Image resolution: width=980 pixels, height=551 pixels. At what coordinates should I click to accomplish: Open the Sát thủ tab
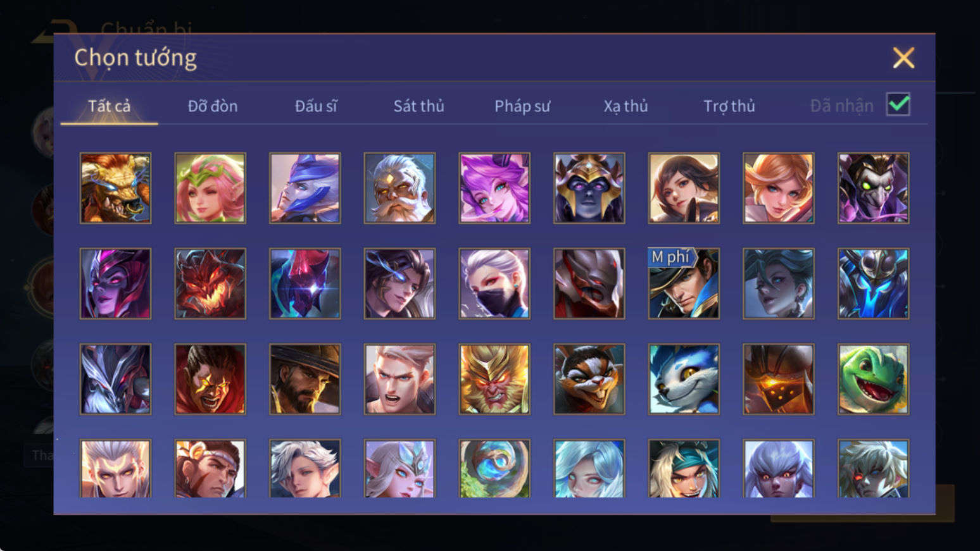click(x=418, y=106)
